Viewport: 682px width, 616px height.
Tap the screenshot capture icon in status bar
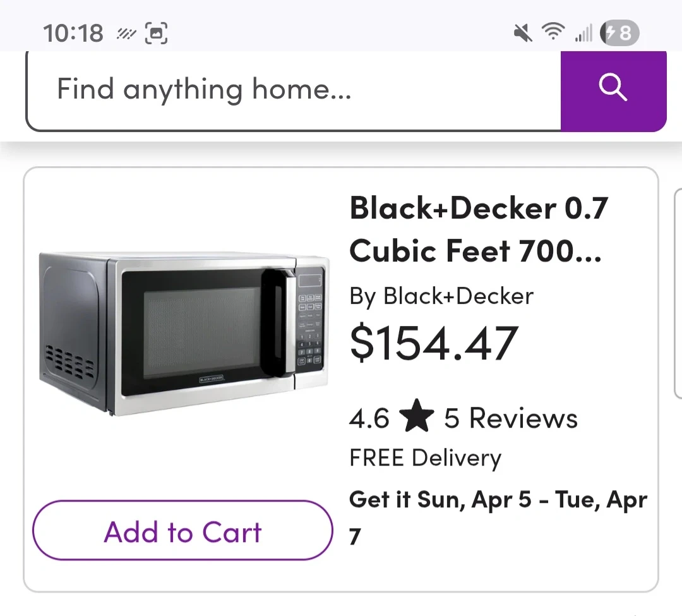[157, 33]
